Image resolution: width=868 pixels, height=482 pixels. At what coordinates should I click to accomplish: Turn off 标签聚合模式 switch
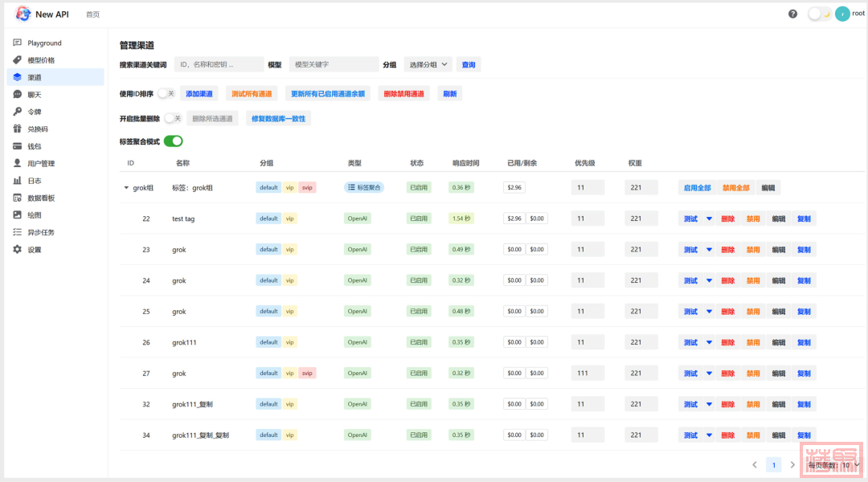click(x=173, y=141)
